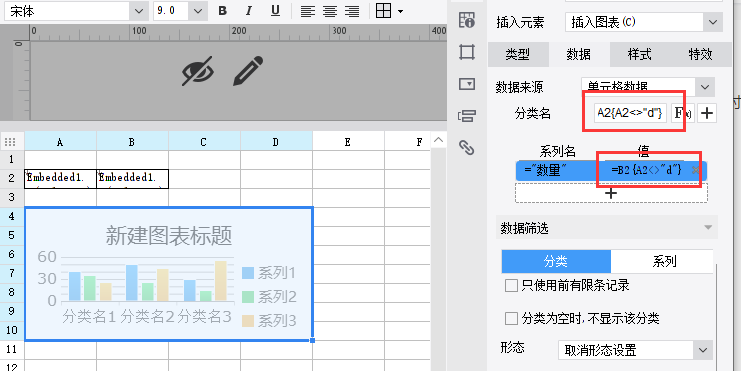Viewport: 741px width, 371px height.
Task: Click scroll up arrow of grid
Action: (x=438, y=140)
